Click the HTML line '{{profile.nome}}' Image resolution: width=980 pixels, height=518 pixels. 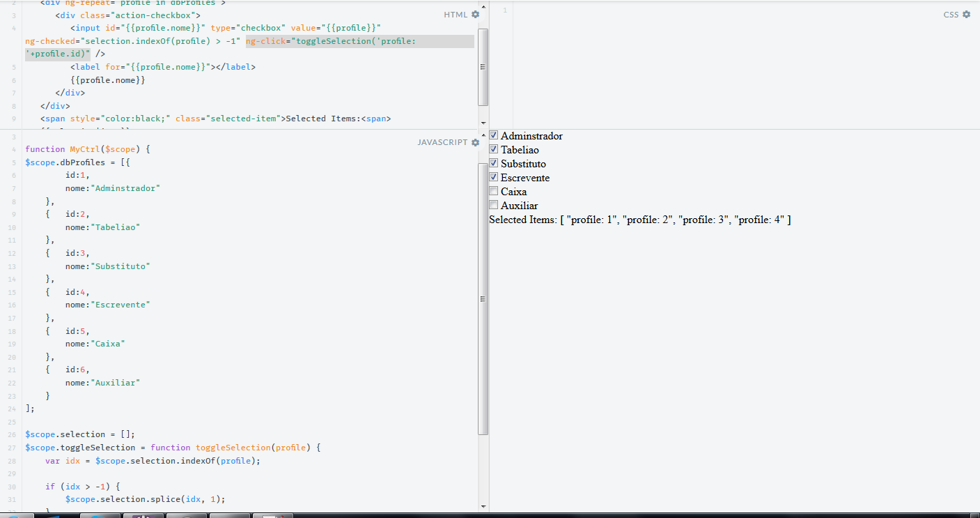(108, 80)
